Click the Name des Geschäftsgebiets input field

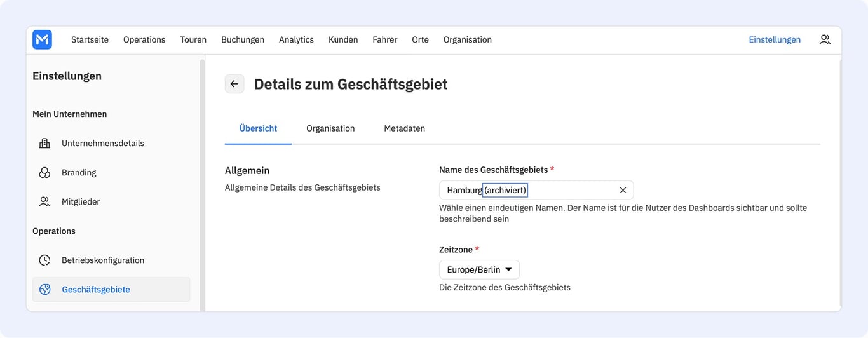tap(536, 190)
